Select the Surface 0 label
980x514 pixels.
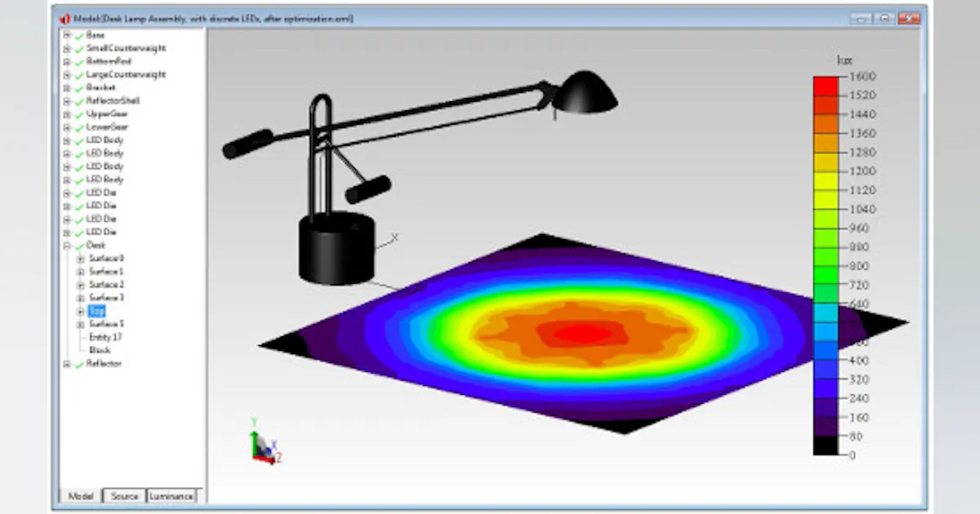click(x=106, y=259)
